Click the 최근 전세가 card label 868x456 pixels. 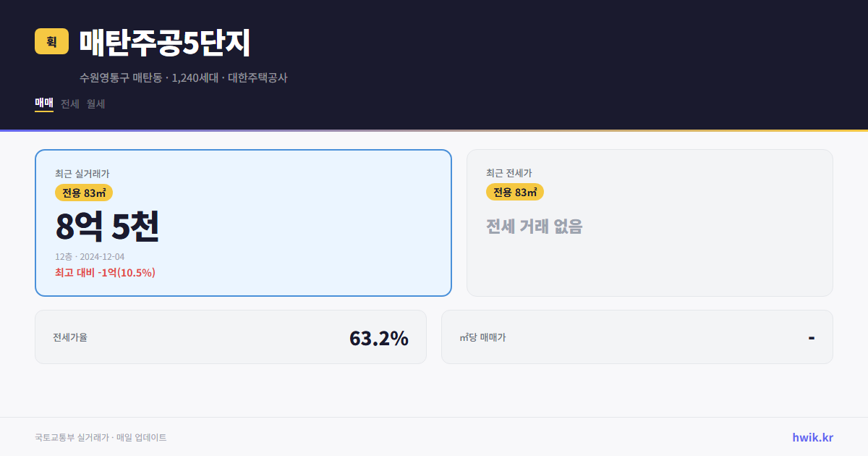pos(509,173)
